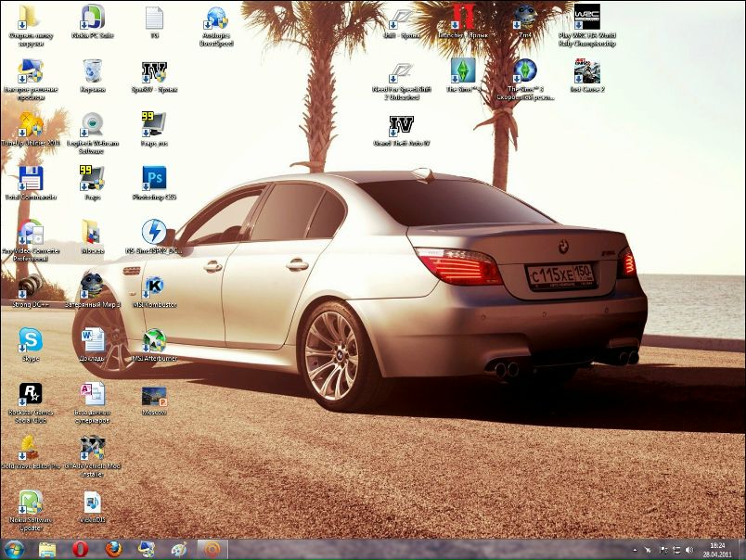Open the Recycle Bin on the desktop
This screenshot has width=746, height=560.
pos(93,71)
